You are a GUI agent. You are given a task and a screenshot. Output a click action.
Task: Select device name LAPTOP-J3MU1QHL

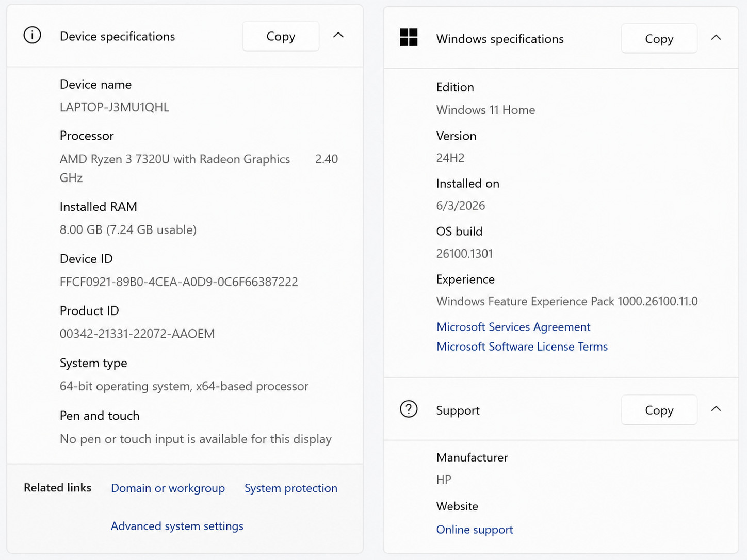coord(115,107)
